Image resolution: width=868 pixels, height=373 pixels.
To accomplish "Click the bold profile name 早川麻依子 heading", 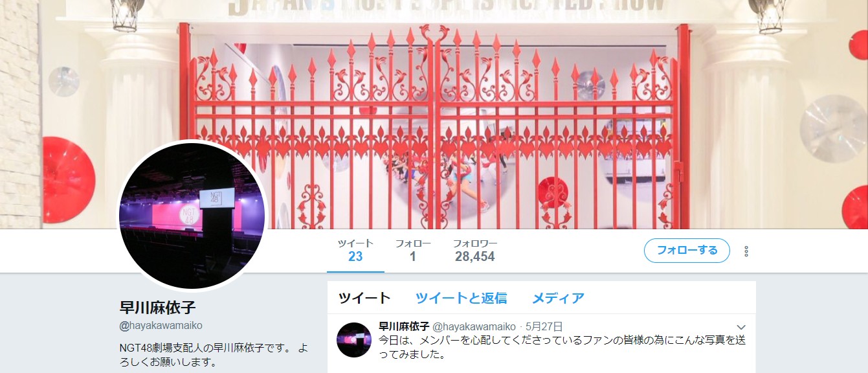I will click(158, 307).
